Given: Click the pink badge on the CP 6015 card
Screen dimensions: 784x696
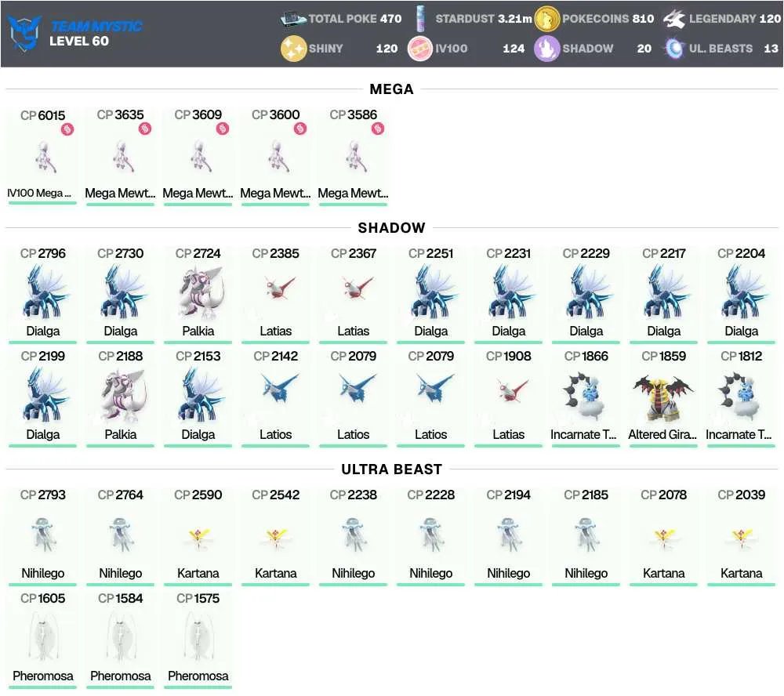Looking at the screenshot, I should [67, 129].
